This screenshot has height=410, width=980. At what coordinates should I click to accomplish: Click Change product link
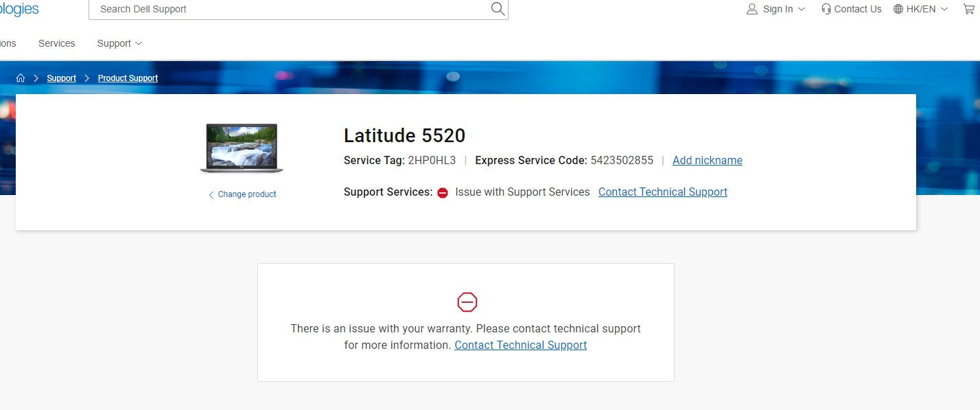(x=242, y=194)
